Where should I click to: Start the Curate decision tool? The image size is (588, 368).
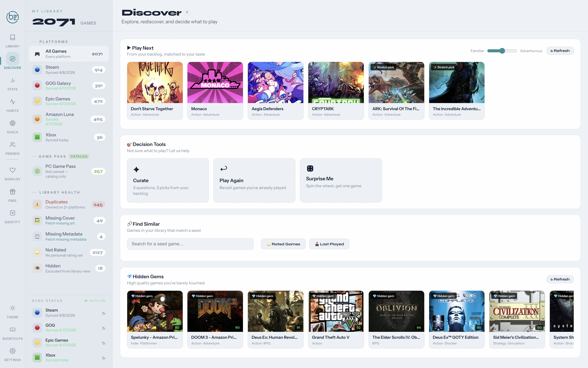click(x=168, y=180)
